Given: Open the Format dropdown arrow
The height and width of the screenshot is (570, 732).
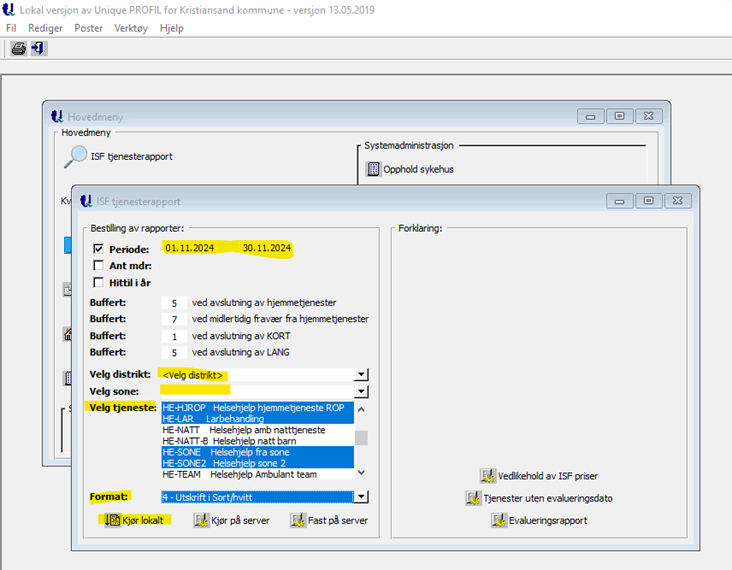Looking at the screenshot, I should click(x=361, y=497).
